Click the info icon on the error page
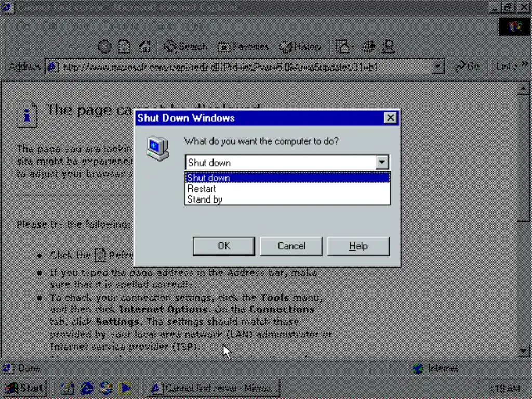The width and height of the screenshot is (532, 399). (x=27, y=115)
